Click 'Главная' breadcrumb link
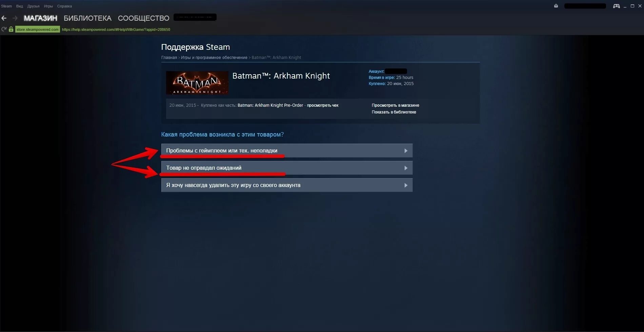644x332 pixels. [x=169, y=58]
